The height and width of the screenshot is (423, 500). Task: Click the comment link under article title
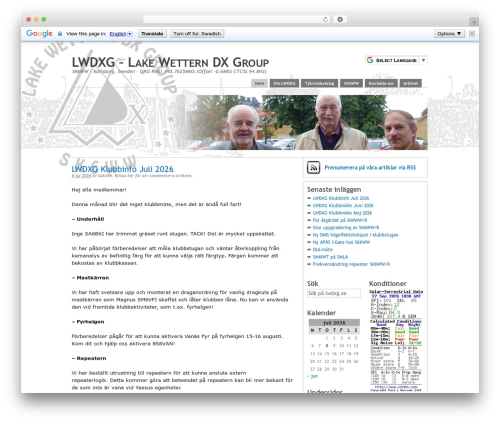point(153,176)
